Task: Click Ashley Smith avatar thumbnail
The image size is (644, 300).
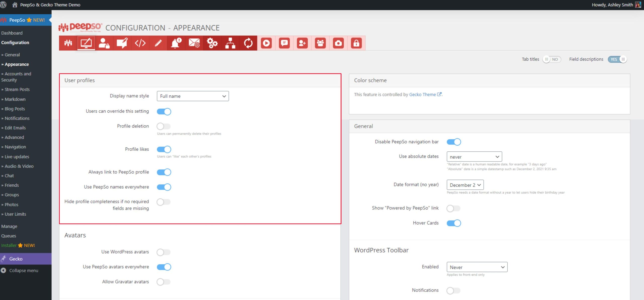Action: [x=638, y=5]
